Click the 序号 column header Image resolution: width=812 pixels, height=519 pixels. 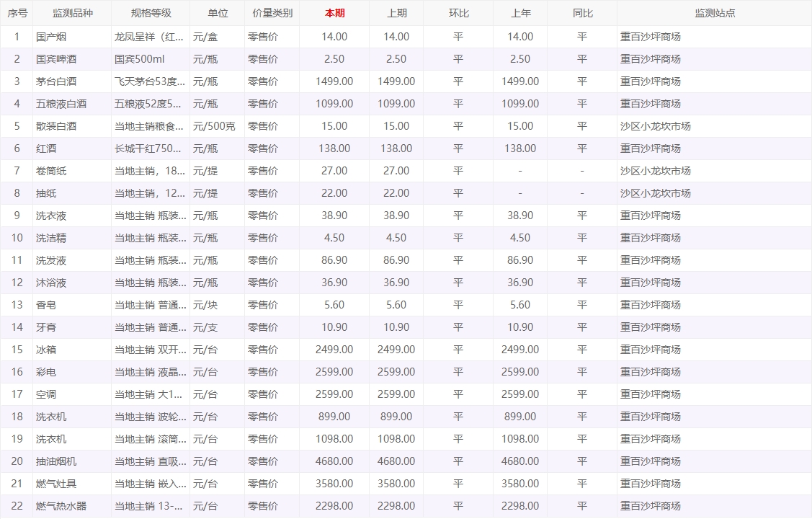pos(17,13)
